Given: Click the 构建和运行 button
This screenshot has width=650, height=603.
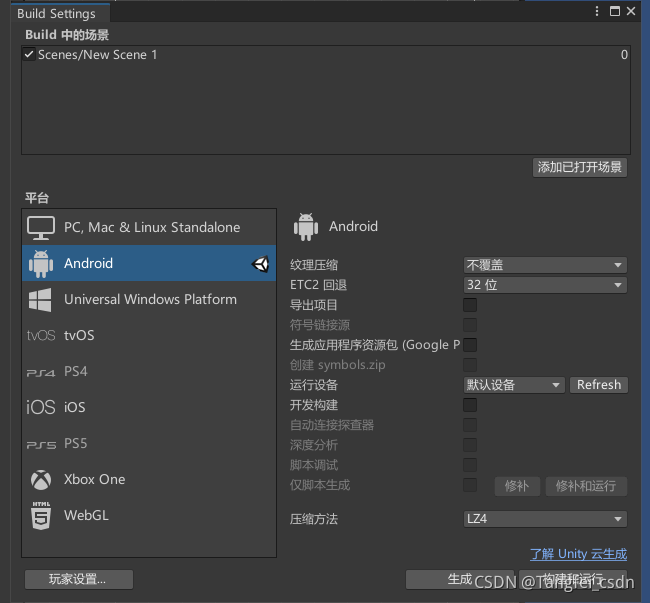Looking at the screenshot, I should [573, 579].
